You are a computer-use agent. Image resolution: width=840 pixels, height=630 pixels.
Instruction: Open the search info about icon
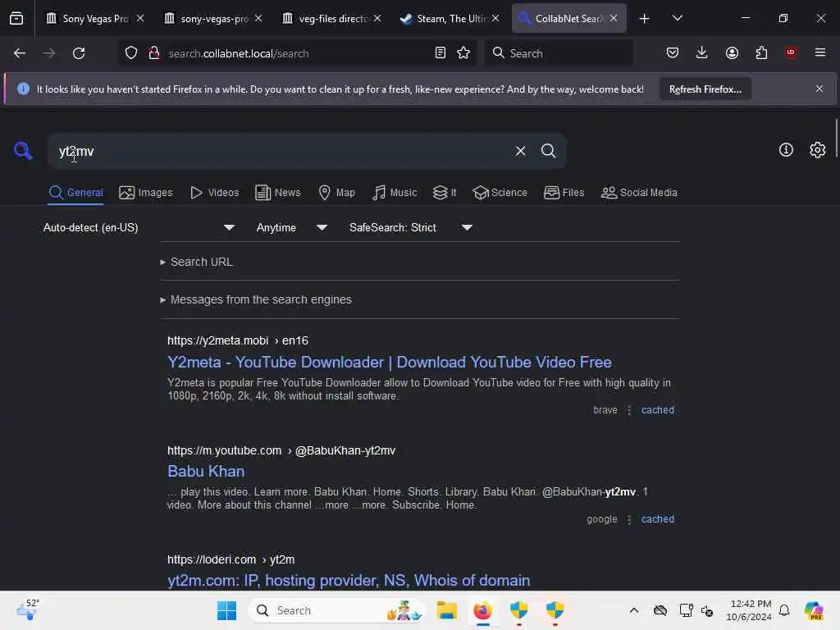tap(786, 150)
